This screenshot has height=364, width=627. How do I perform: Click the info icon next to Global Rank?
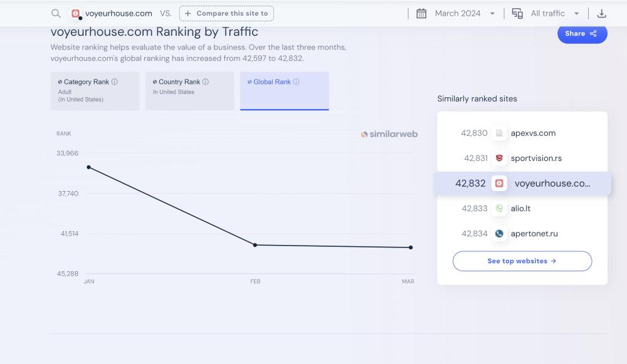(296, 82)
